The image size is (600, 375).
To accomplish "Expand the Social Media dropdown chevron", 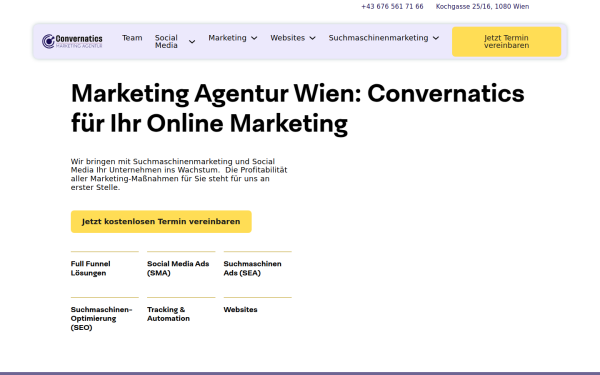I will pyautogui.click(x=192, y=42).
